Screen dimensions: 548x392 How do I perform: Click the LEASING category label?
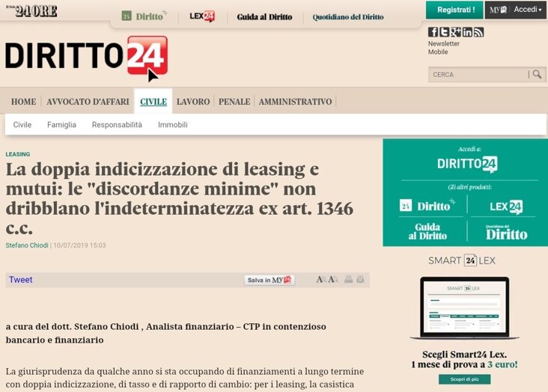pyautogui.click(x=18, y=154)
